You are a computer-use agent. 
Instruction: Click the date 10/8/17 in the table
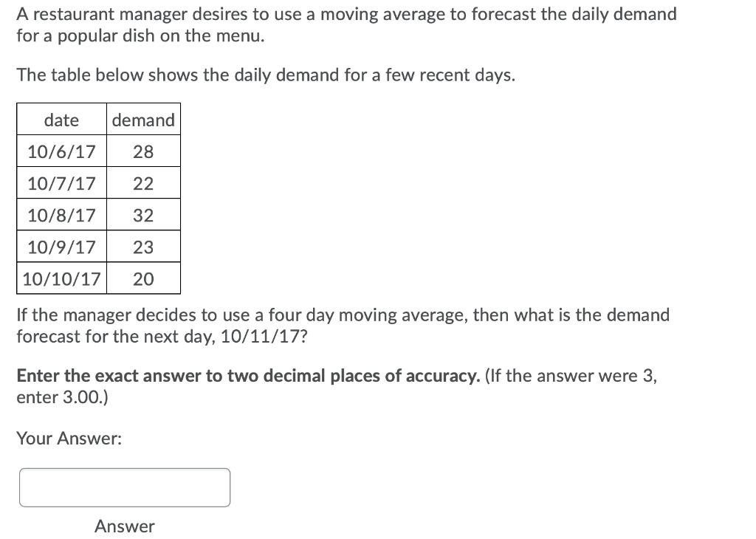coord(61,215)
